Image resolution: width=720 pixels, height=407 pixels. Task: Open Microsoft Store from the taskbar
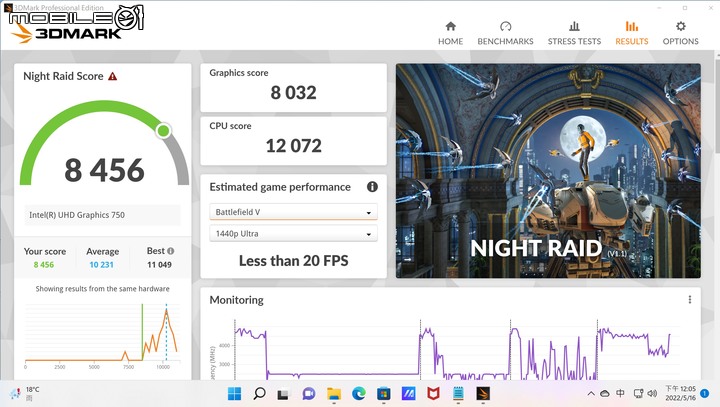point(383,394)
